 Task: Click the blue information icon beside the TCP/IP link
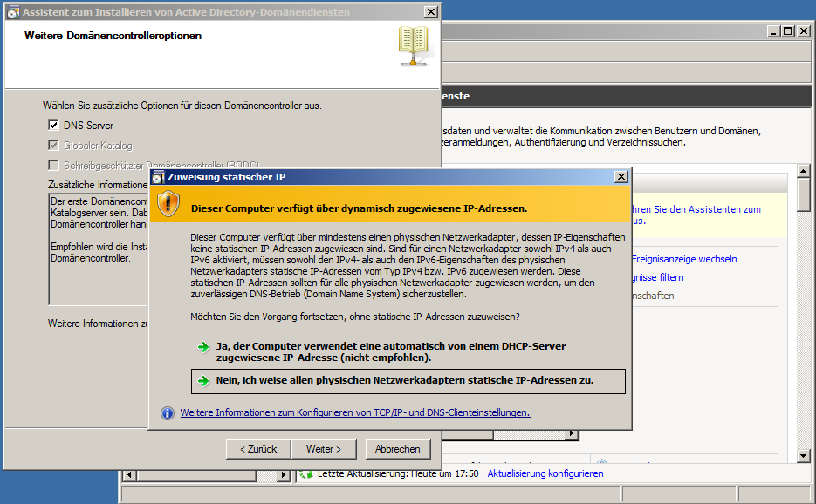[x=168, y=413]
